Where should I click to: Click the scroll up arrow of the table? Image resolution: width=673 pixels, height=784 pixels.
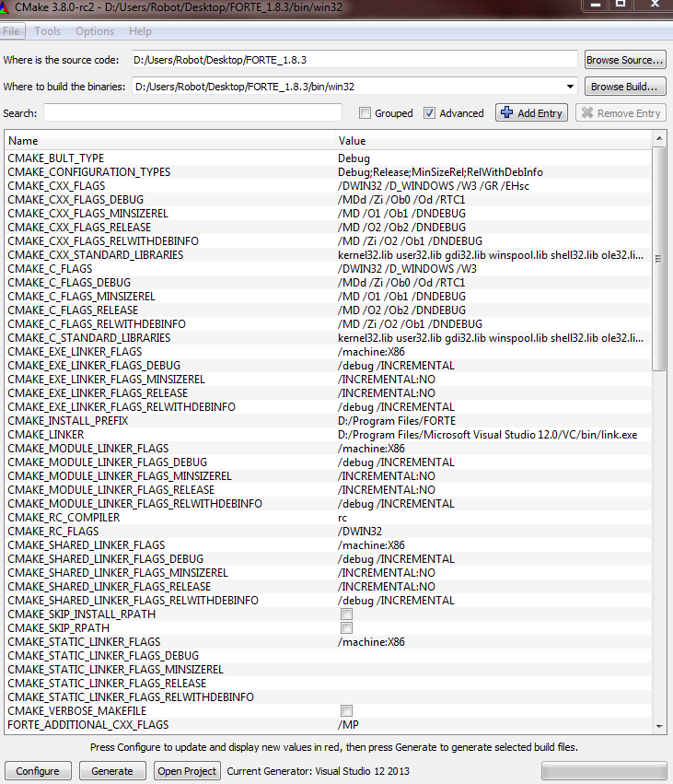(659, 138)
